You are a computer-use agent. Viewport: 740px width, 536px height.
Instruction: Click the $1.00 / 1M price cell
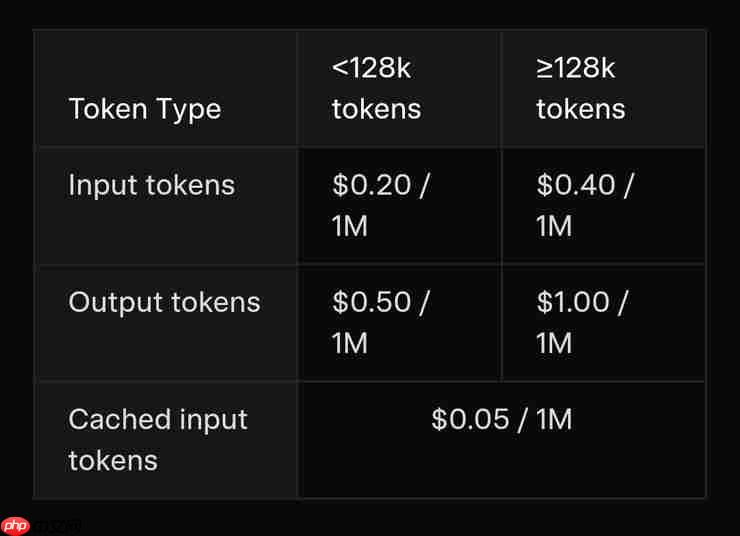tap(582, 322)
